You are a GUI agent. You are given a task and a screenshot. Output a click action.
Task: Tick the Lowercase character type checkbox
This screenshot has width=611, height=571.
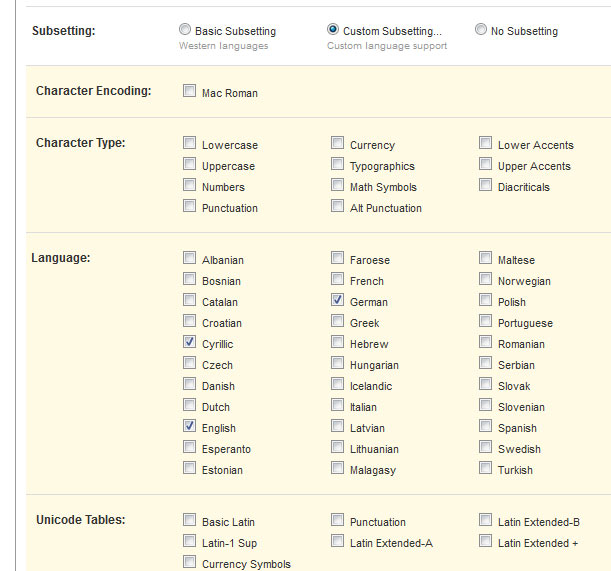coord(189,143)
